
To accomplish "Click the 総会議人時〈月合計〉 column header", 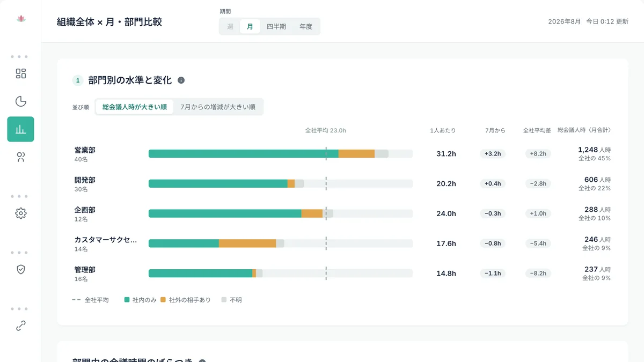I will tap(584, 130).
